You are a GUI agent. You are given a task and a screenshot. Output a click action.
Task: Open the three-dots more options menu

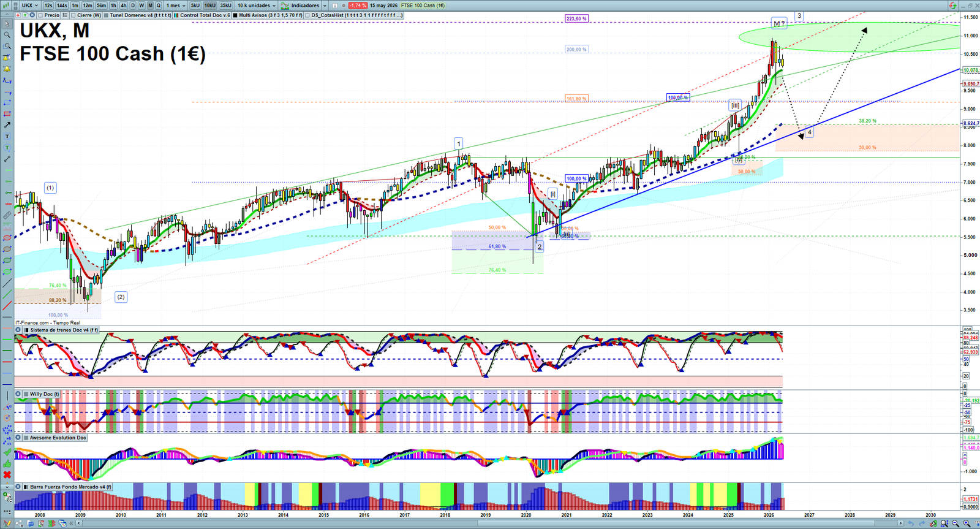point(7,511)
